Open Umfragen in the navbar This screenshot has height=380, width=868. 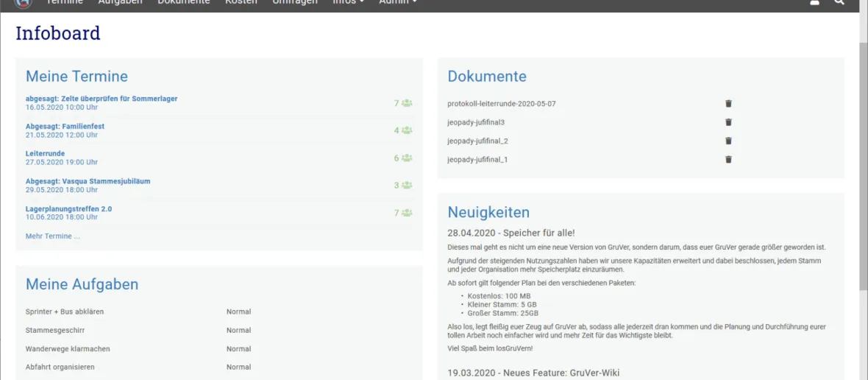(x=295, y=2)
